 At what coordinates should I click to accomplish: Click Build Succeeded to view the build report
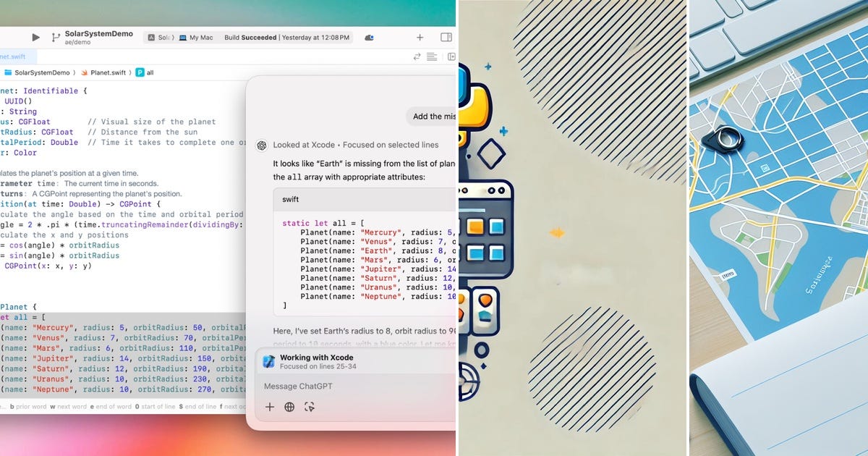click(248, 37)
